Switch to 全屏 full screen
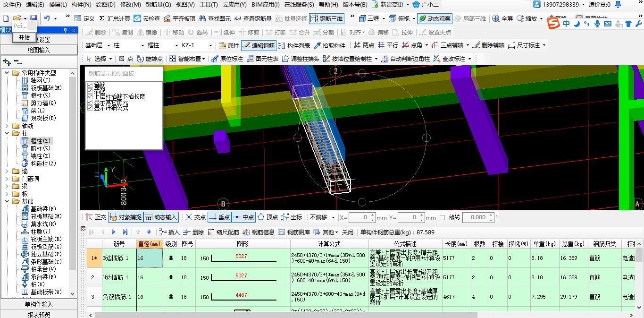The height and width of the screenshot is (318, 644). coord(502,18)
